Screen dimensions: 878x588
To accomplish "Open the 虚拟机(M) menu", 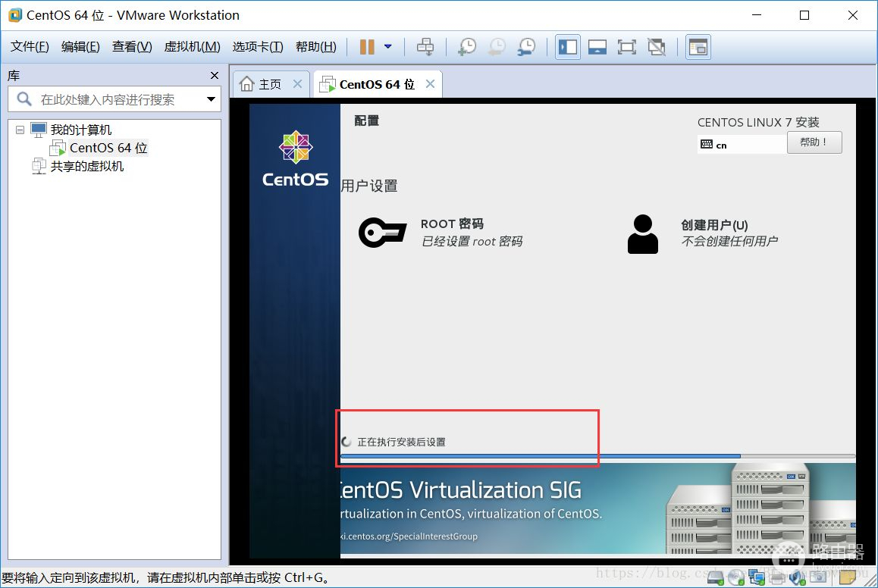I will pos(192,47).
